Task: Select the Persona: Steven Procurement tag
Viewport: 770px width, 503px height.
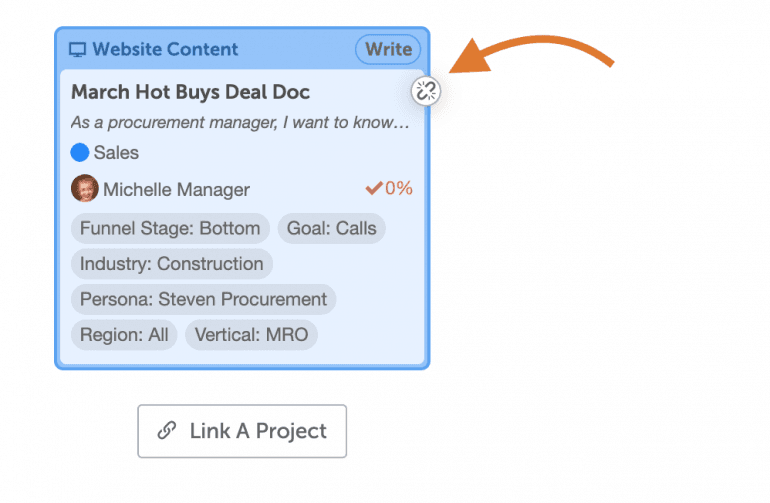Action: tap(203, 299)
